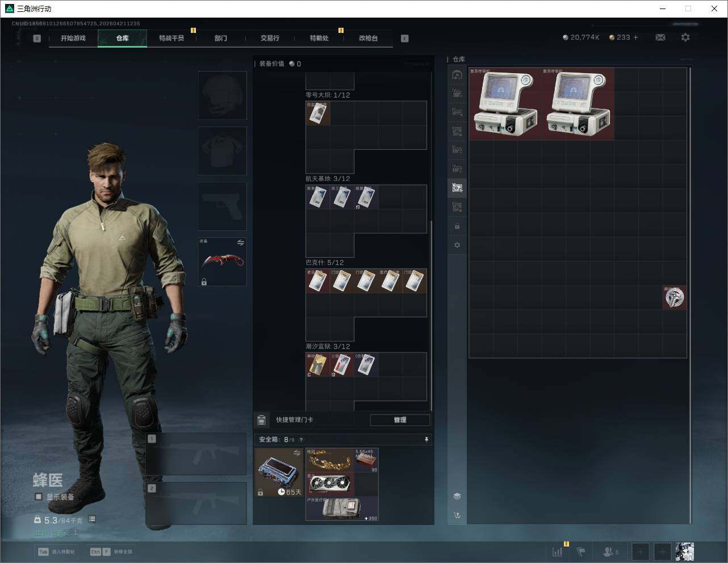
Task: Select the second resuscitation machine in warehouse
Action: (578, 104)
